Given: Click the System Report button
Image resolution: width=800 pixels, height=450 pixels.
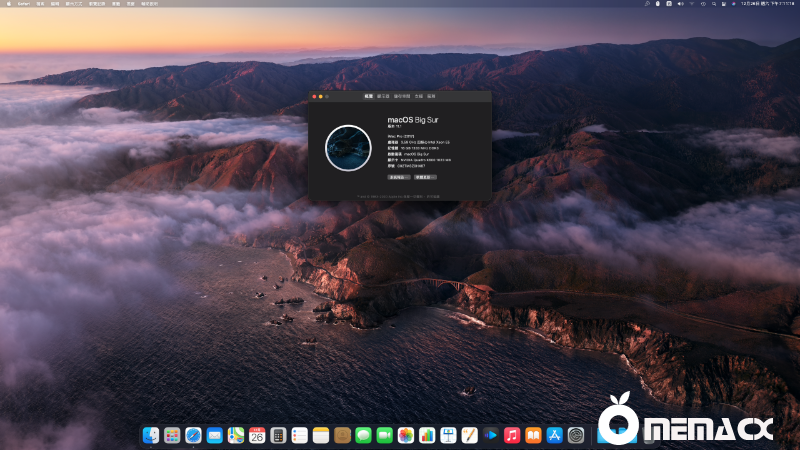Looking at the screenshot, I should pyautogui.click(x=398, y=176).
